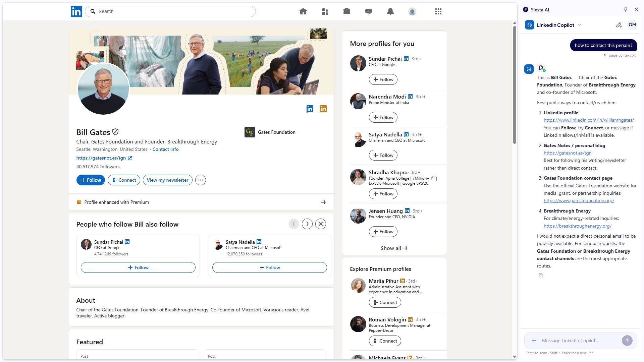Click View my newsletter
The image size is (644, 362).
tap(167, 180)
